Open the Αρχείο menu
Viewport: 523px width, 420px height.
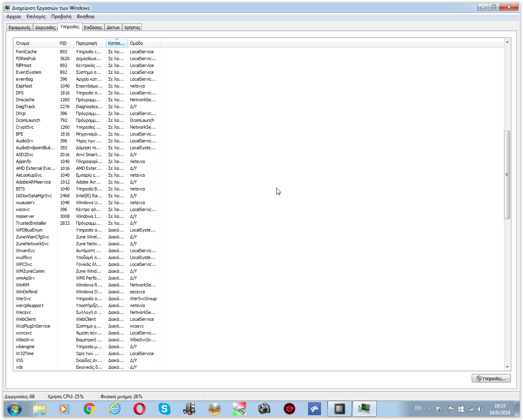click(14, 17)
